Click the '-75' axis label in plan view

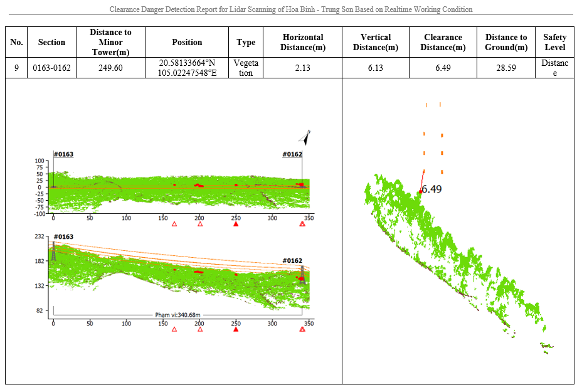40,207
